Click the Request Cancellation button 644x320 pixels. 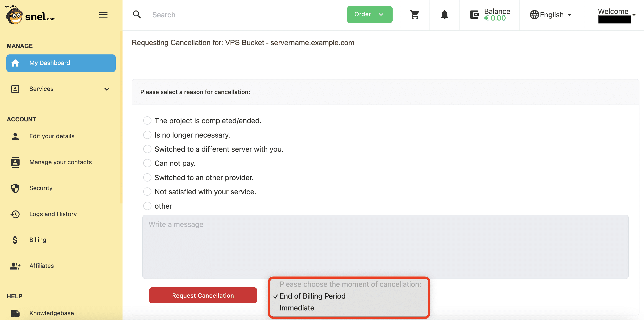pyautogui.click(x=203, y=295)
